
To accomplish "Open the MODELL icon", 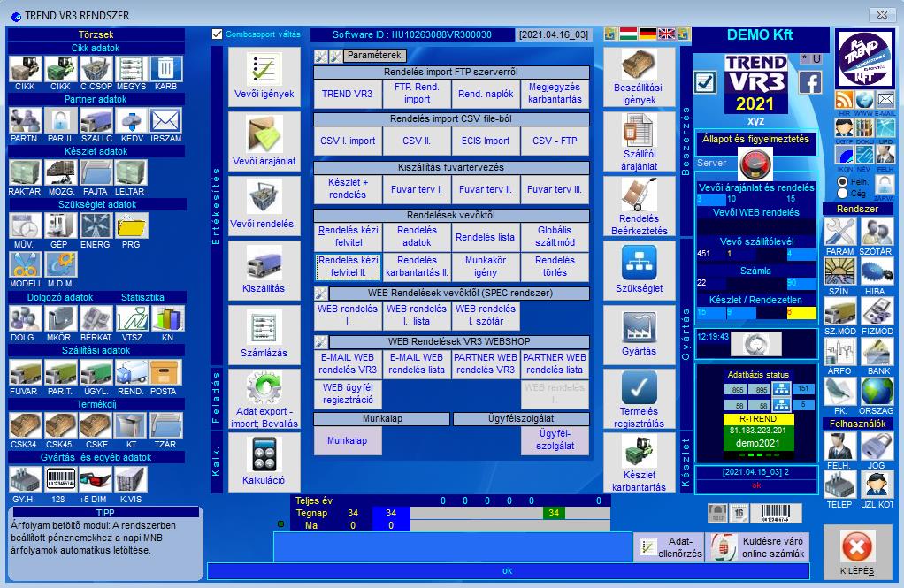I will pos(26,265).
